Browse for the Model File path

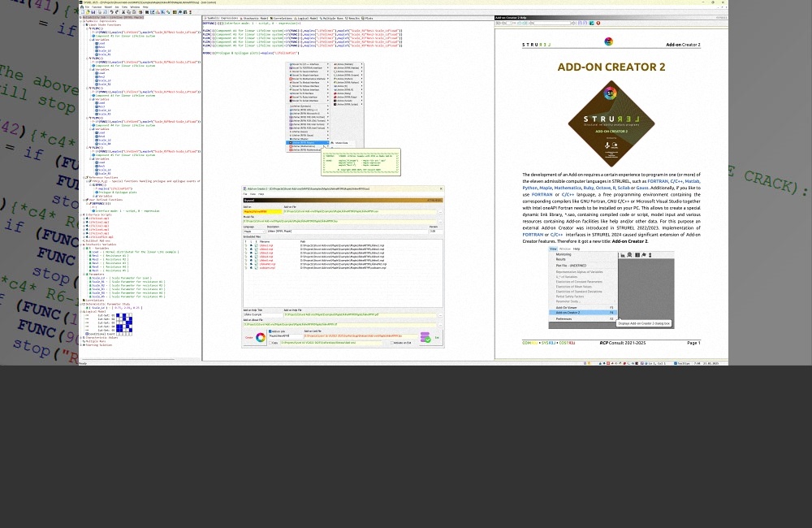click(440, 222)
